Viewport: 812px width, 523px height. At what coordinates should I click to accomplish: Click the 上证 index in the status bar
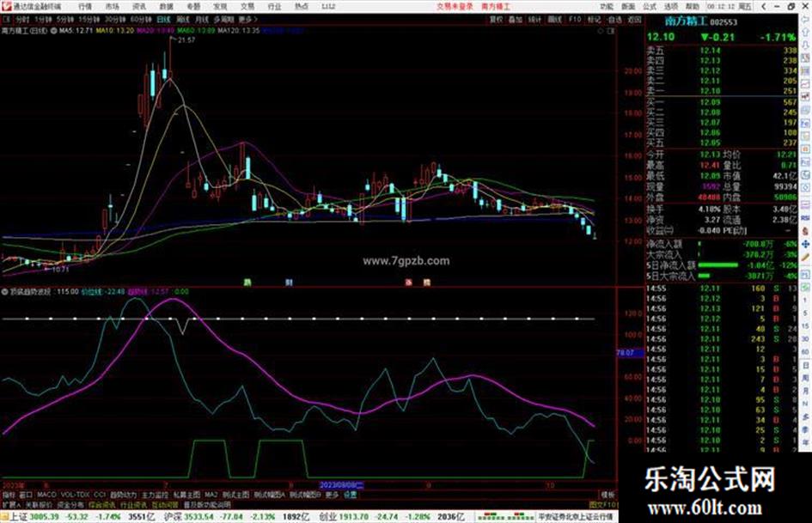(19, 517)
